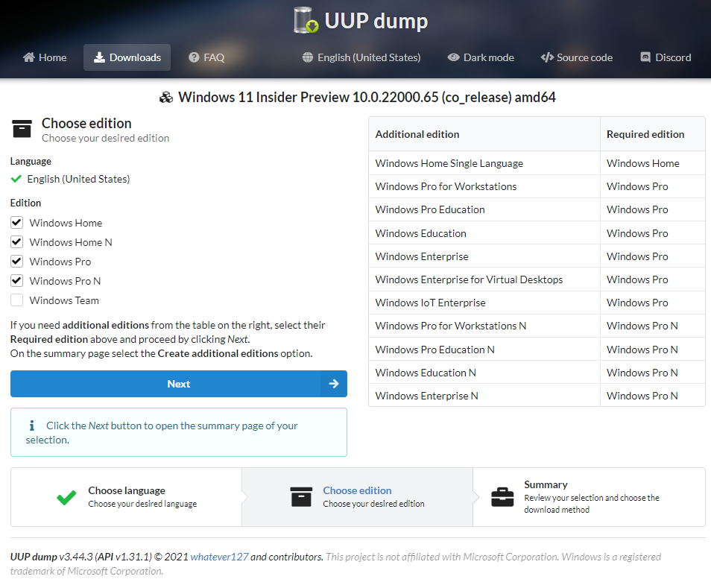The image size is (711, 588).
Task: Click the archive box icon beside Choose edition heading
Action: pyautogui.click(x=22, y=129)
